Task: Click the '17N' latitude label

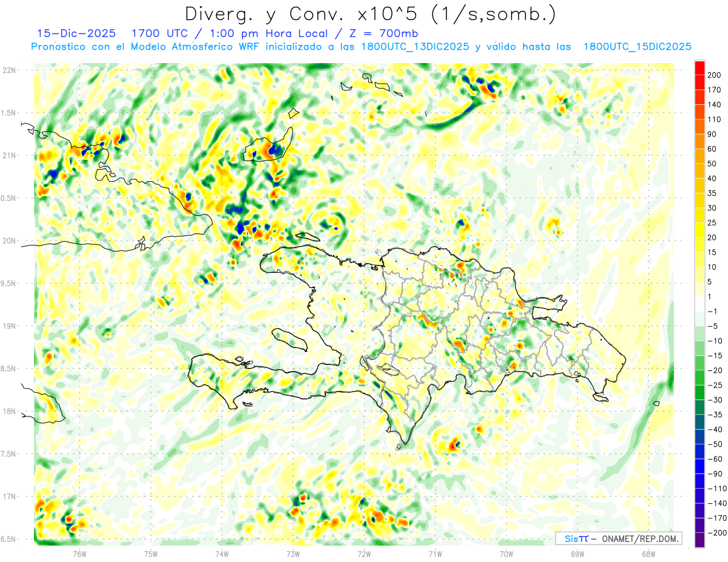Action: pyautogui.click(x=9, y=497)
